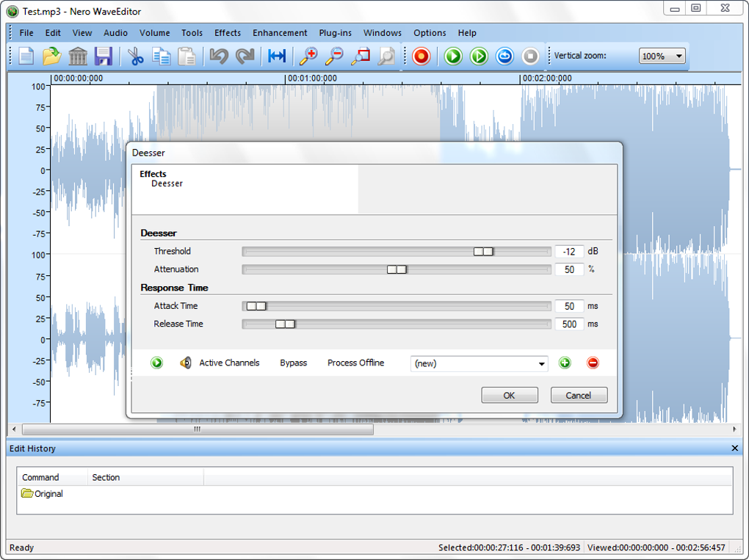This screenshot has height=560, width=749.
Task: Open the Edit menu
Action: pyautogui.click(x=53, y=33)
